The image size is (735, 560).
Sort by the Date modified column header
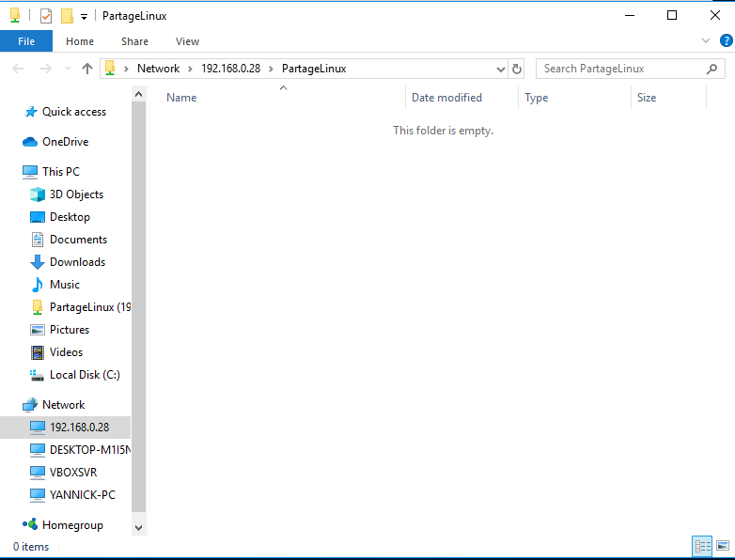[x=446, y=98]
